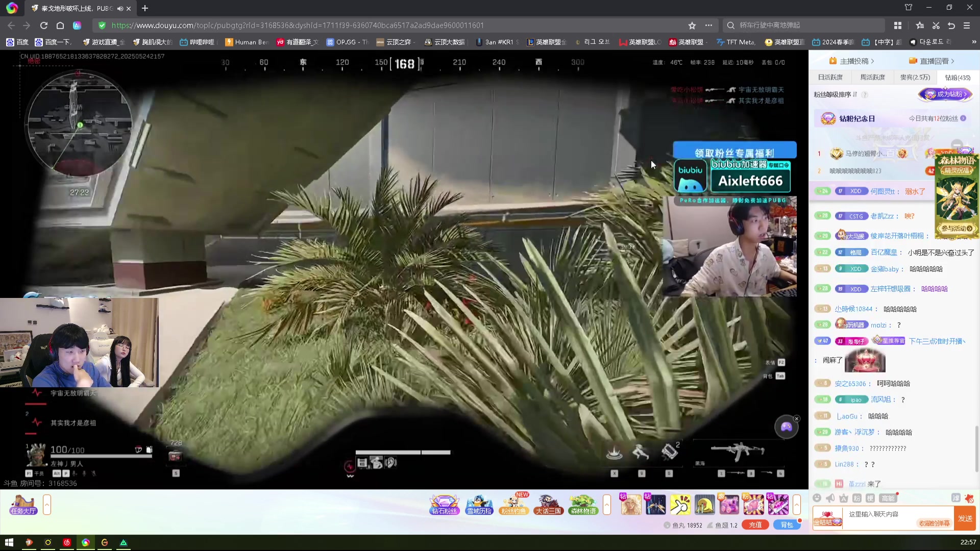The height and width of the screenshot is (551, 980).
Task: Open 粉丝钓鱼 activity icon
Action: point(514,505)
